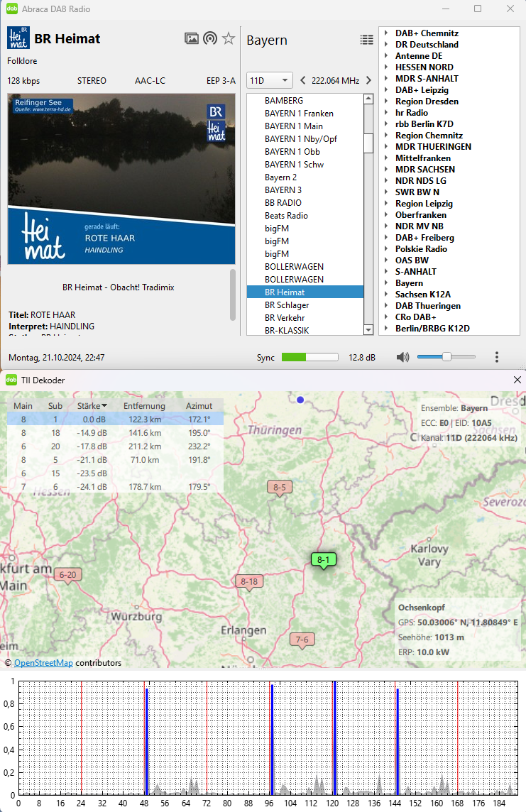Image resolution: width=526 pixels, height=812 pixels.
Task: Expand the CRo DAB+ ensemble
Action: 386,317
